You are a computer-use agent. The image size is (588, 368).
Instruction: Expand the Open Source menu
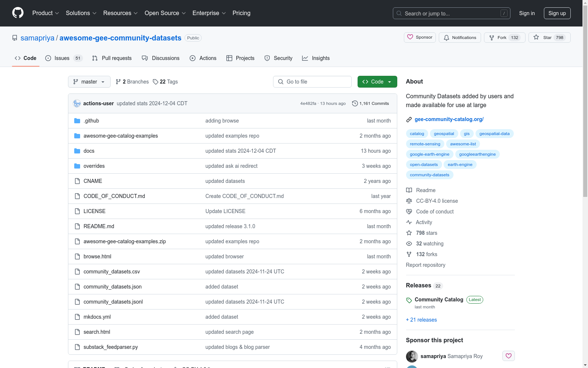[x=165, y=13]
